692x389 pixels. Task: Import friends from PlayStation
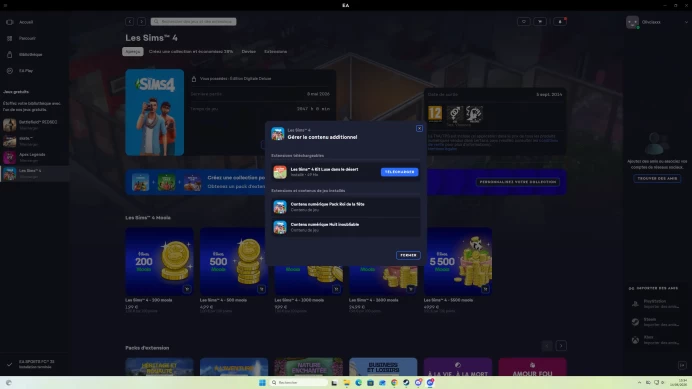coord(656,304)
